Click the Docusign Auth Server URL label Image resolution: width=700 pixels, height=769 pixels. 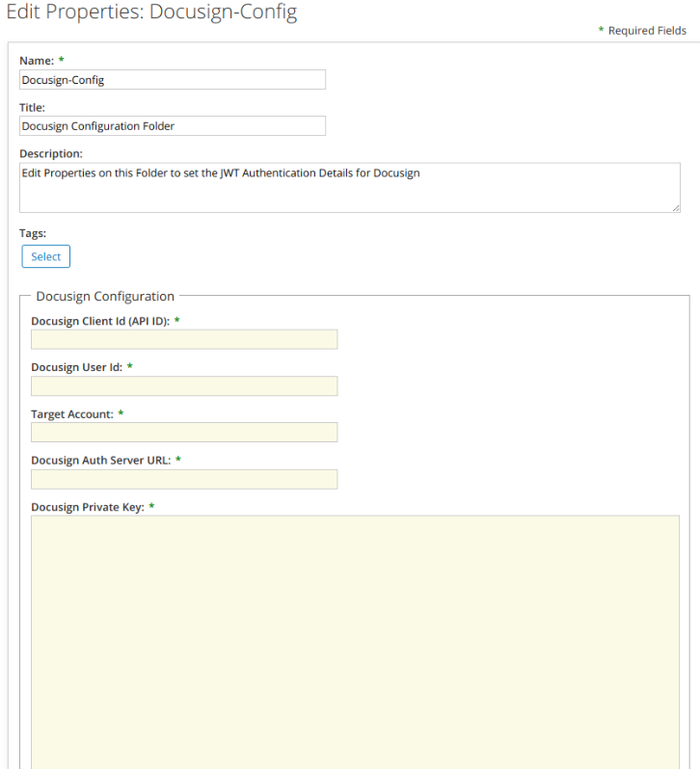[x=101, y=460]
